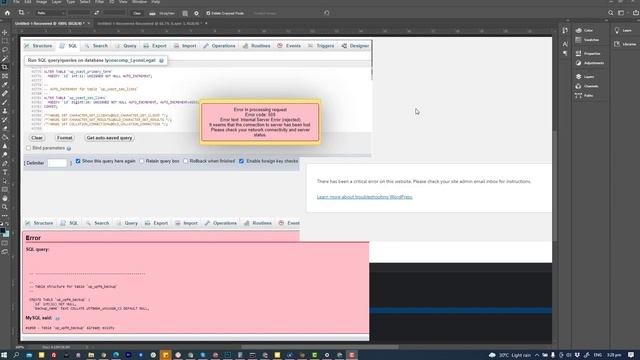Open the Color panel
640x360 pixels.
click(x=584, y=31)
